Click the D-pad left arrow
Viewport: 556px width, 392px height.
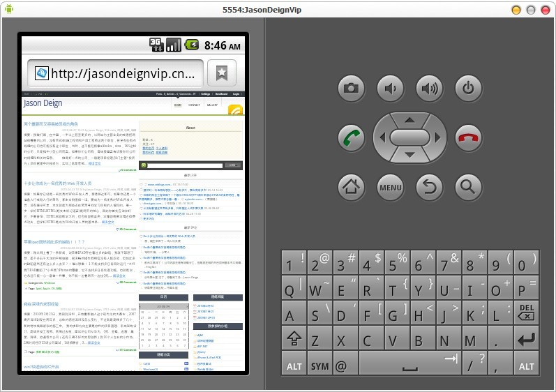pyautogui.click(x=382, y=137)
